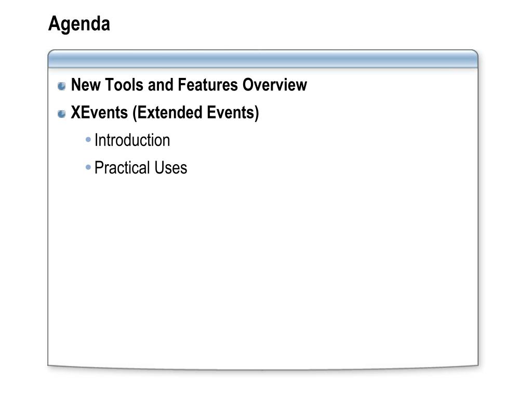Click the word Uses in last sub-item
Viewport: 532px width, 399px height.
[x=170, y=168]
